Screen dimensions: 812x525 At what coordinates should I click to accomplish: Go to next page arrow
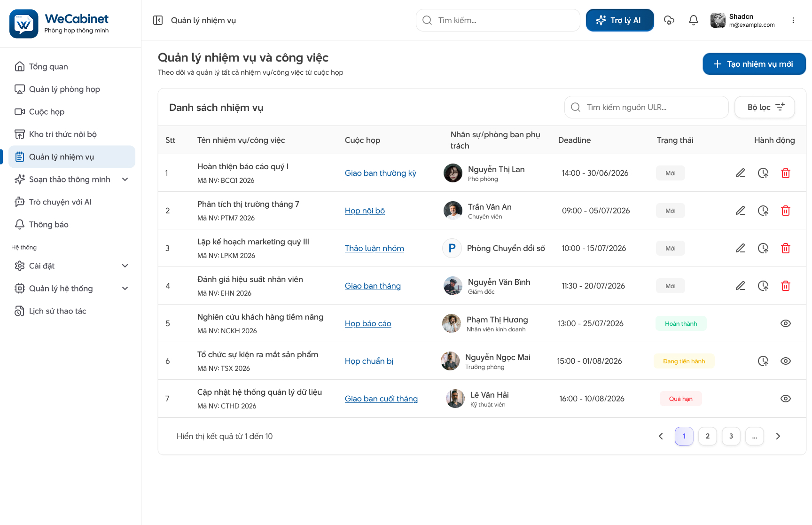pyautogui.click(x=778, y=436)
